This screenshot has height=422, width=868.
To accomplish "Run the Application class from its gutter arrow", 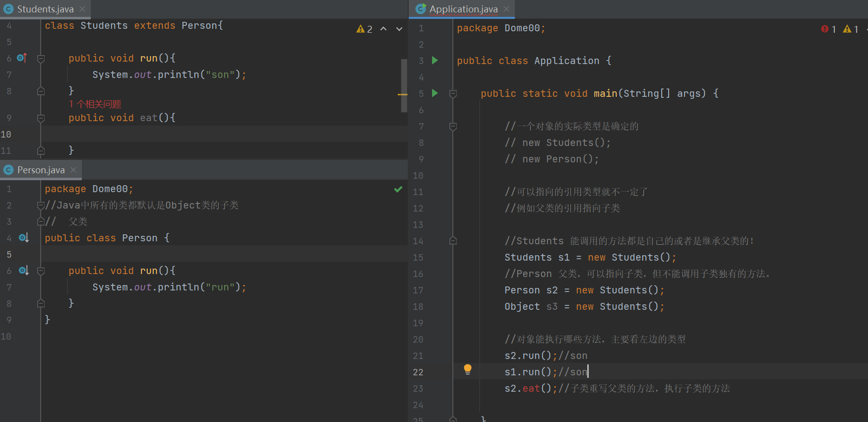I will [435, 61].
